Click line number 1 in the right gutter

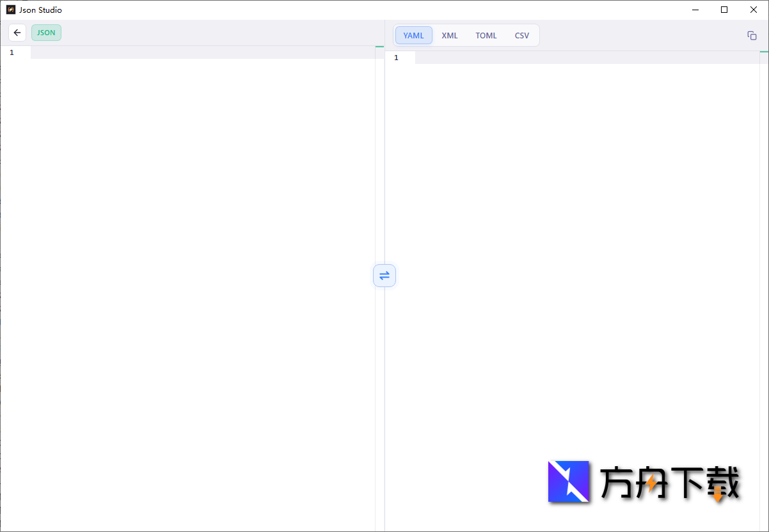pyautogui.click(x=395, y=57)
